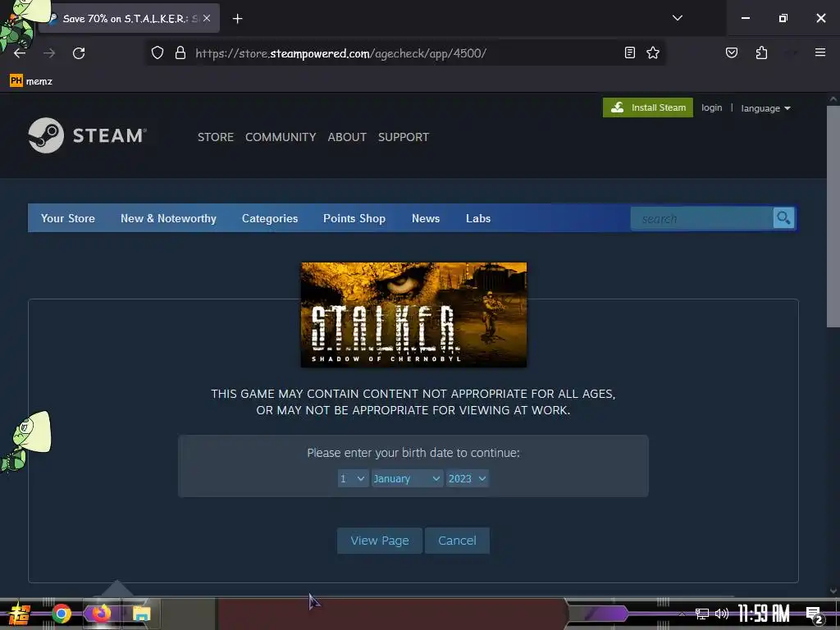Open the SUPPORT page
The image size is (840, 630).
(x=404, y=137)
